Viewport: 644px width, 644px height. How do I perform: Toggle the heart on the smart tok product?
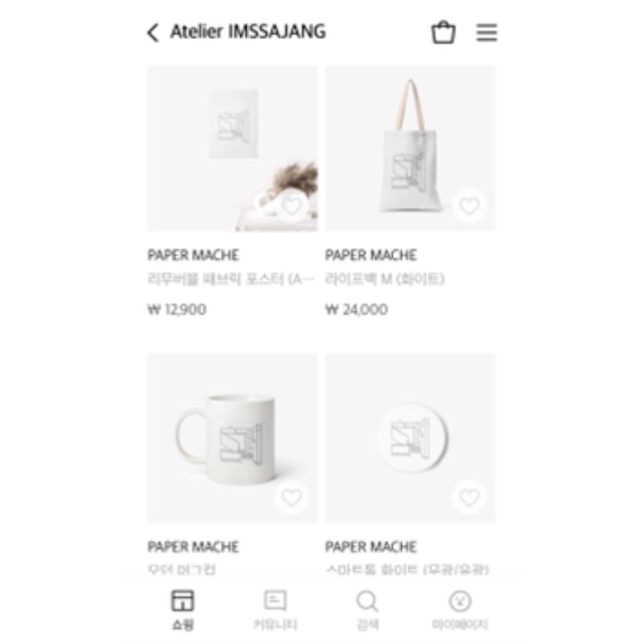pyautogui.click(x=469, y=498)
